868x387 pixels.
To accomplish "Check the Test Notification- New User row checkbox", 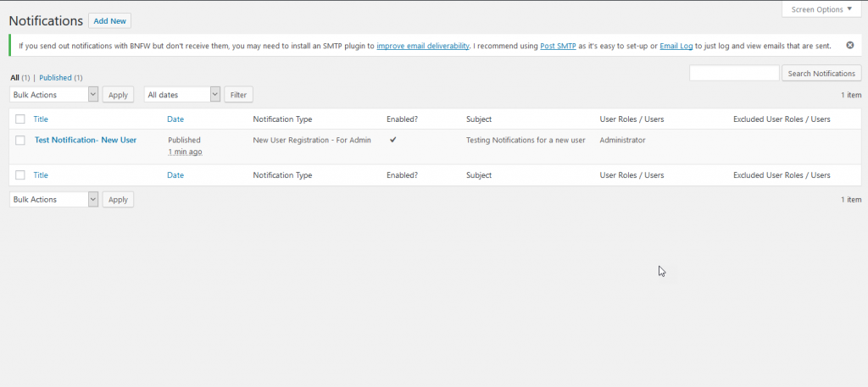I will pos(20,141).
